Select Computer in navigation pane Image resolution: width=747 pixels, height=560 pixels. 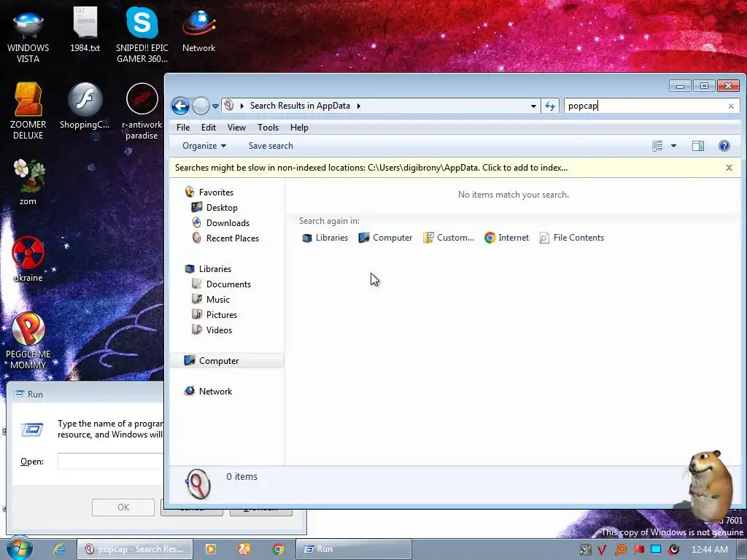(x=227, y=360)
